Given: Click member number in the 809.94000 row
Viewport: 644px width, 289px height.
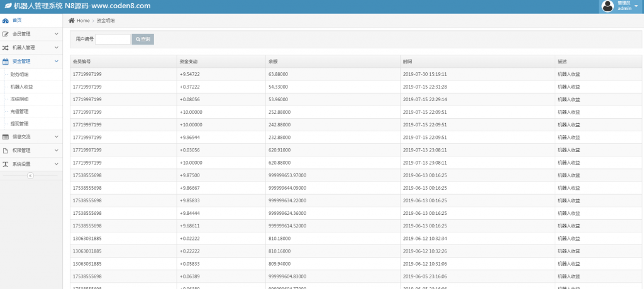Looking at the screenshot, I should click(x=87, y=264).
